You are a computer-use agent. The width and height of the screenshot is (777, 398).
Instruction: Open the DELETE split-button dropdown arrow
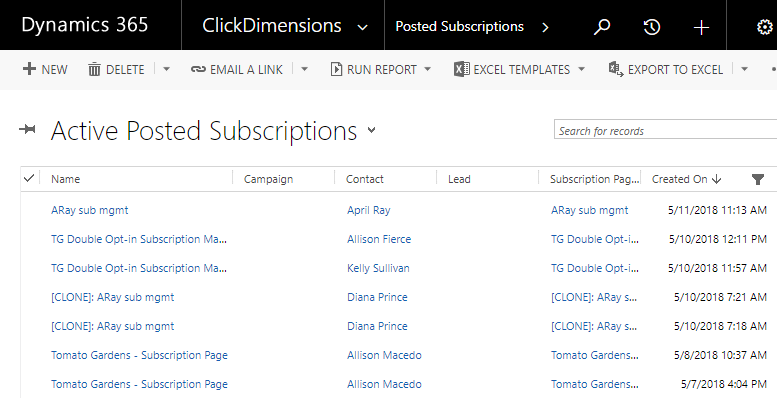(166, 69)
